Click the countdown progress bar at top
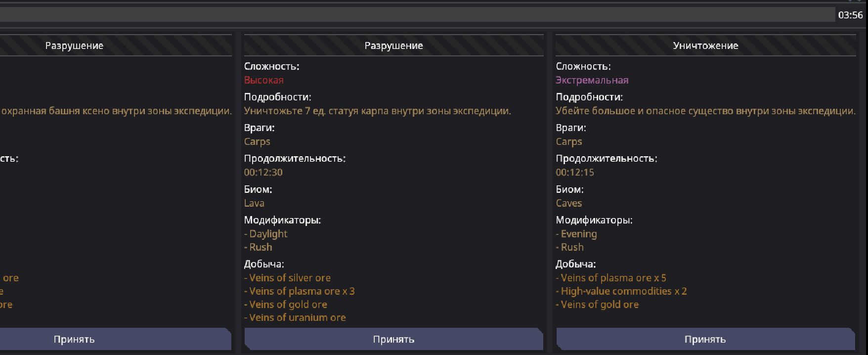This screenshot has width=868, height=355. click(417, 15)
